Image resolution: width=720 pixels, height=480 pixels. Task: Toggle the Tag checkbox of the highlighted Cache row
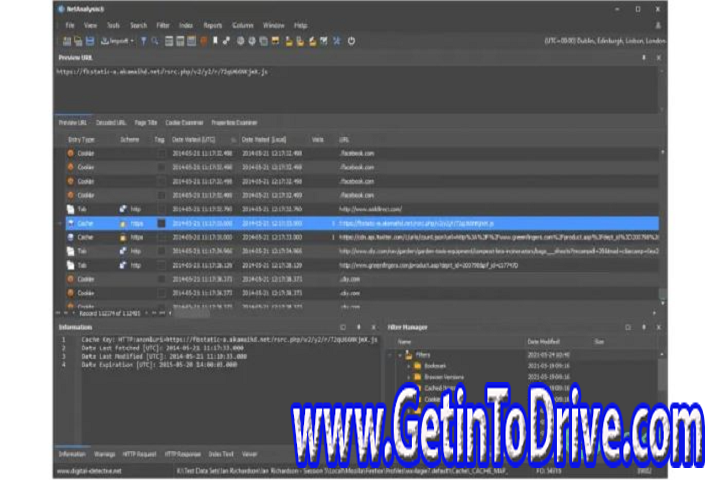[161, 224]
